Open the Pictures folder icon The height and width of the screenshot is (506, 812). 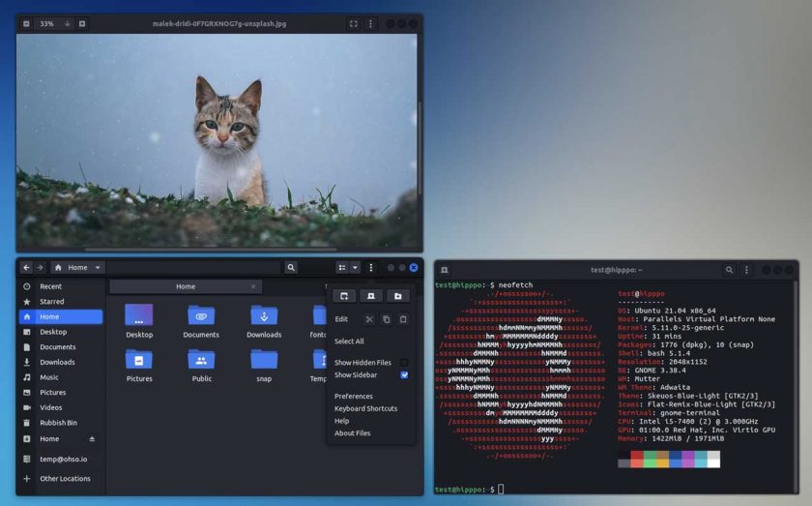[x=139, y=359]
